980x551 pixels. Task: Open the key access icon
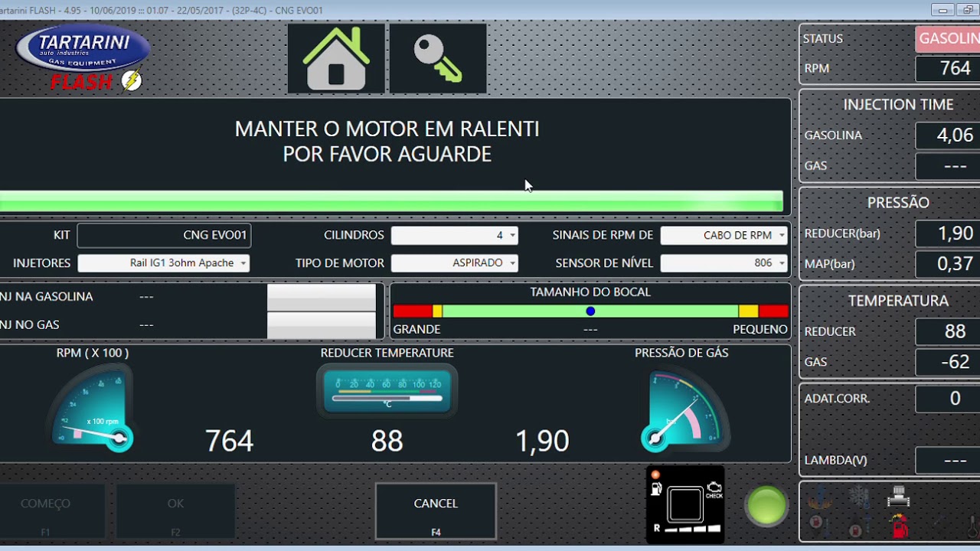click(x=438, y=58)
